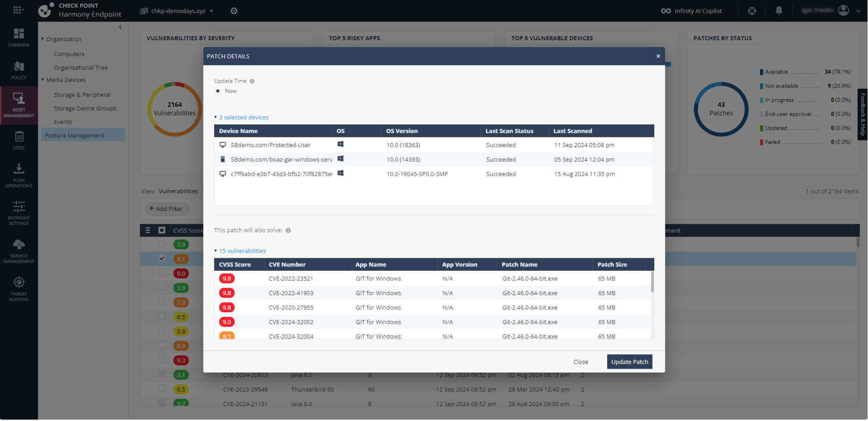Click monitor icon for SBdemo.com/Protected-User
The height and width of the screenshot is (421, 868).
click(223, 145)
